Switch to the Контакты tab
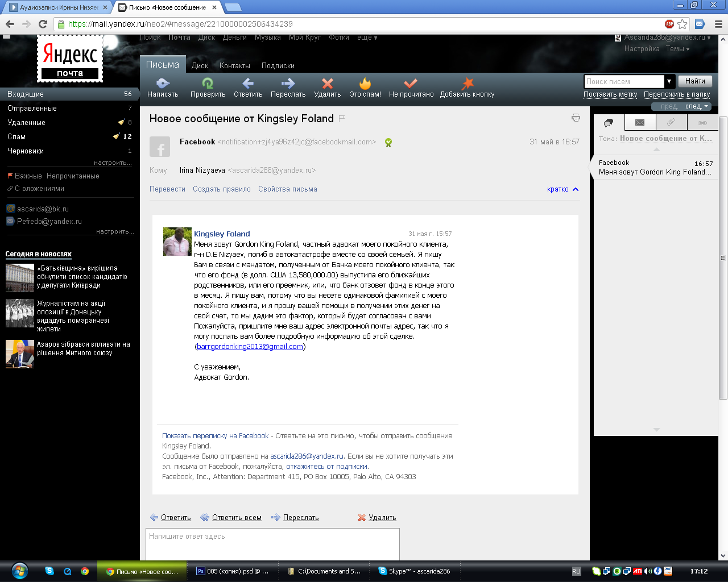Screen dimensions: 728x582 [234, 66]
